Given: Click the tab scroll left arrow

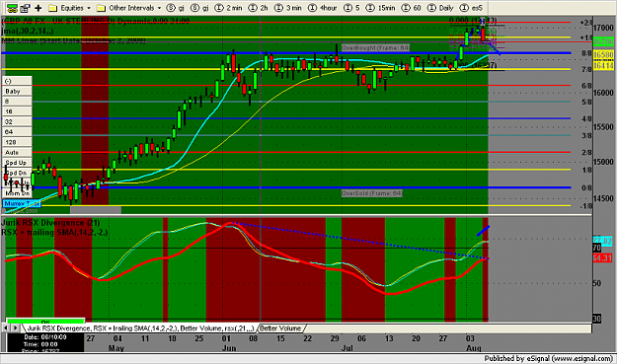Looking at the screenshot, I should [6, 328].
